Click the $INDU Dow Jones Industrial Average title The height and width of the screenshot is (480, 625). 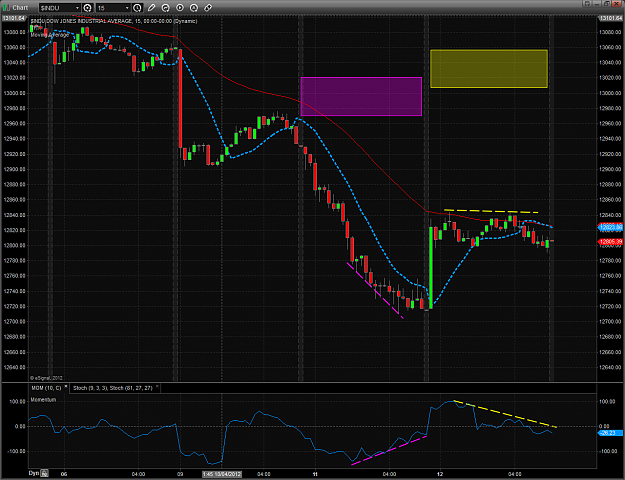pos(114,21)
